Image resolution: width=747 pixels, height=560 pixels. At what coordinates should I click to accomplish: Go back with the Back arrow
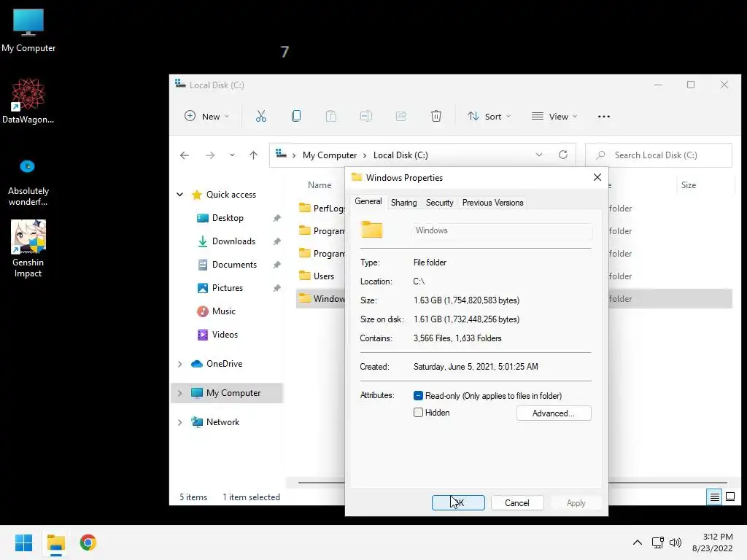pos(185,155)
